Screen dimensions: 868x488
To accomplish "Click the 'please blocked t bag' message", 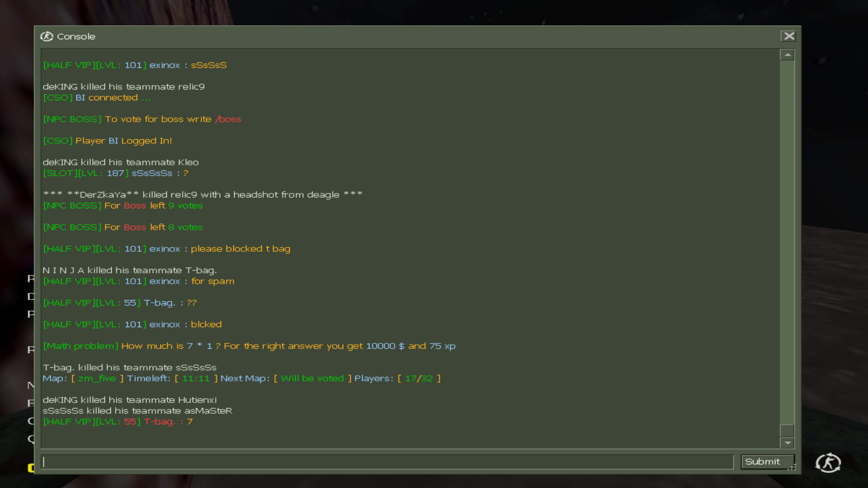I will point(240,249).
